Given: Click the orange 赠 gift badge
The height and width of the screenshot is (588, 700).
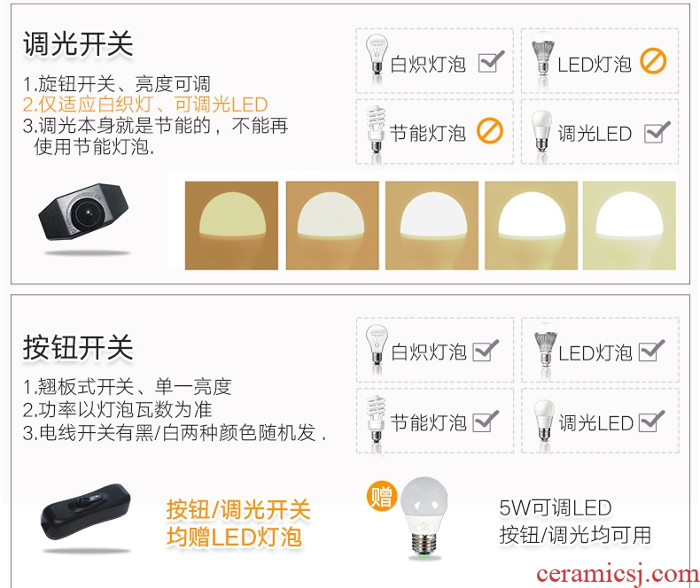Looking at the screenshot, I should [382, 496].
